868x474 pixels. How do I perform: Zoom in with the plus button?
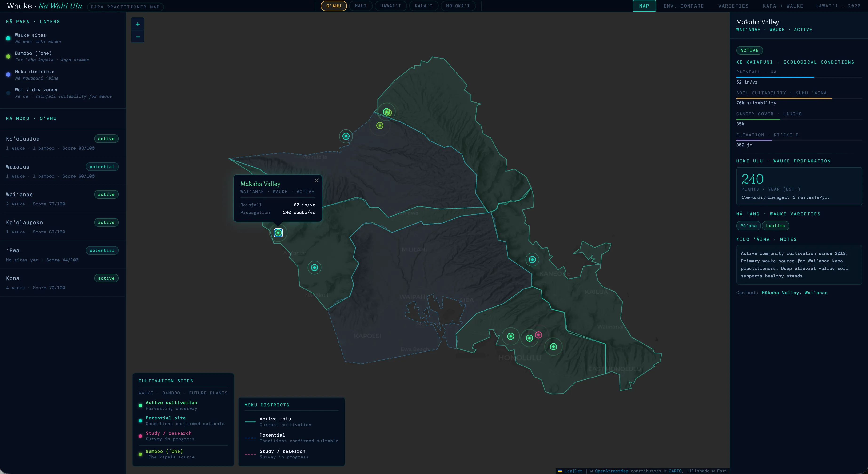[x=137, y=24]
